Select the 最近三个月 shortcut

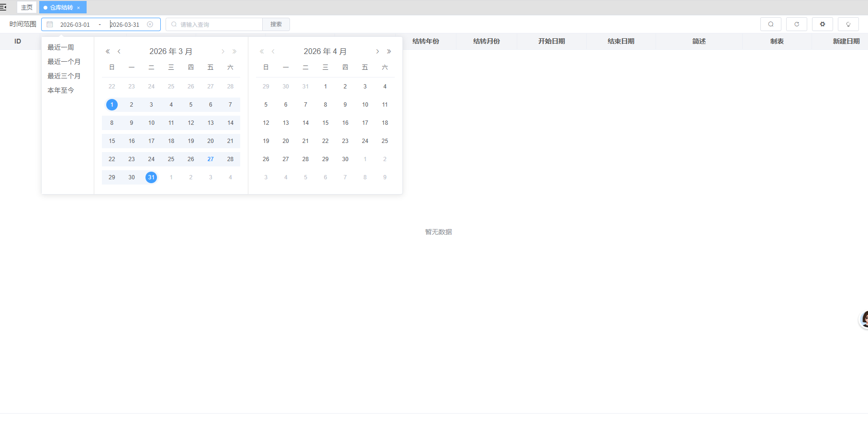64,76
